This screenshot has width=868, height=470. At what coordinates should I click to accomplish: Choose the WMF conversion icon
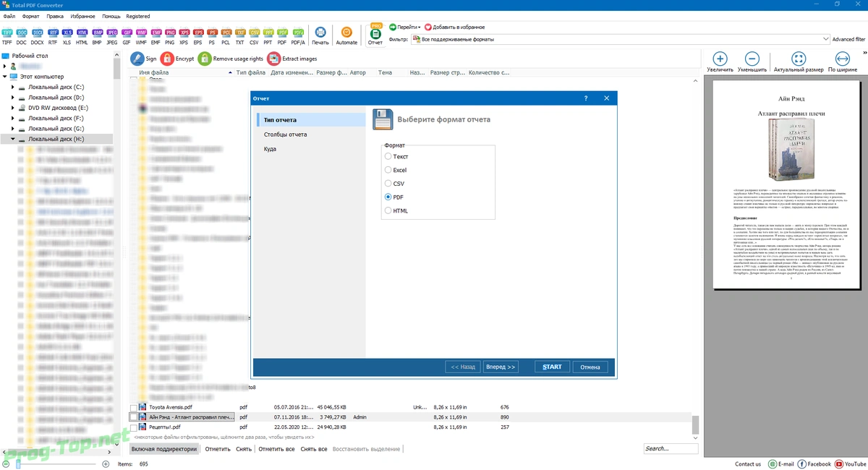pyautogui.click(x=141, y=35)
